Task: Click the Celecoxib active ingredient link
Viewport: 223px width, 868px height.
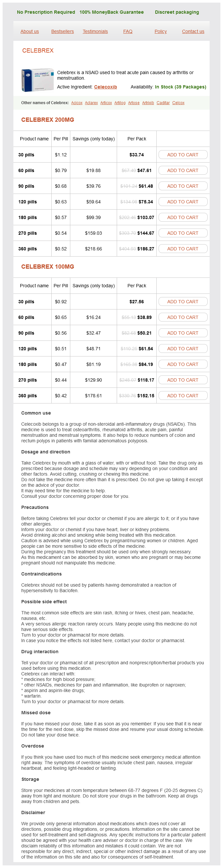Action: coord(105,87)
